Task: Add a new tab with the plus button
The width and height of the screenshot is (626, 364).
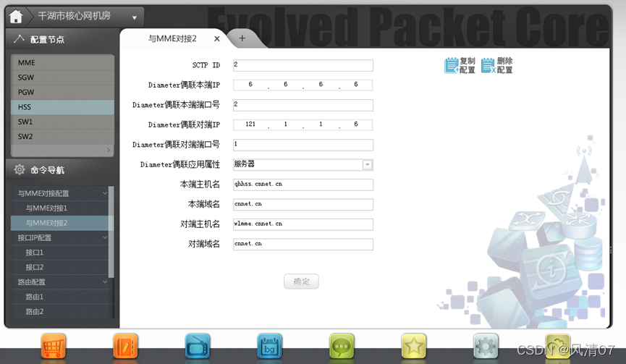Action: coord(242,38)
